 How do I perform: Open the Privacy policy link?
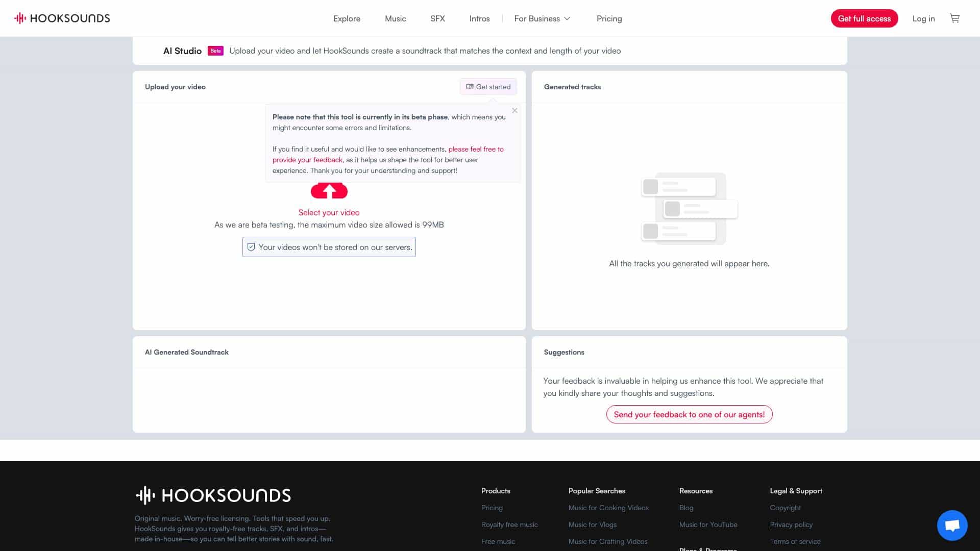coord(791,524)
